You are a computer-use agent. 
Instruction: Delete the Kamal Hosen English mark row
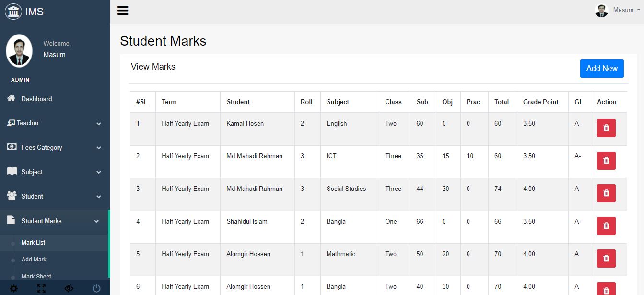point(606,128)
